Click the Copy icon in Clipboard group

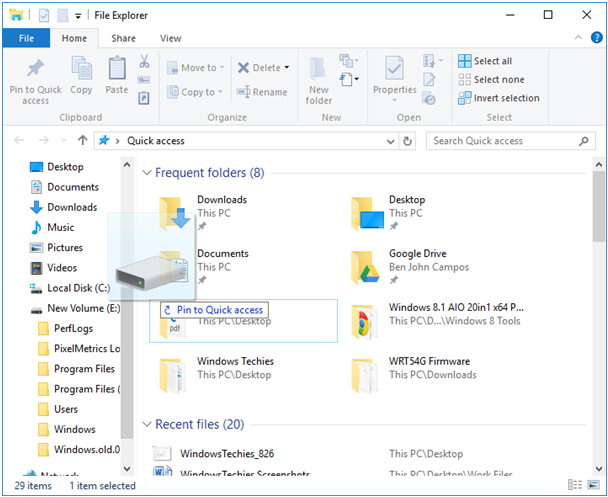pos(81,69)
